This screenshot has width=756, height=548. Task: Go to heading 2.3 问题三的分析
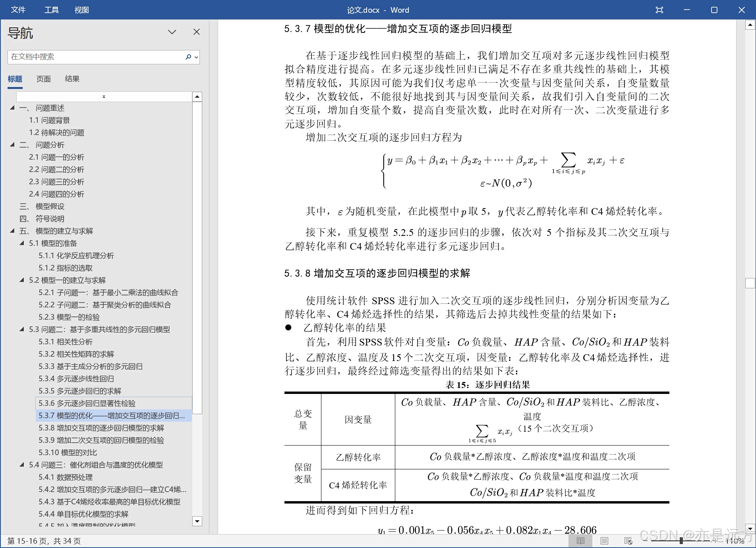[56, 182]
